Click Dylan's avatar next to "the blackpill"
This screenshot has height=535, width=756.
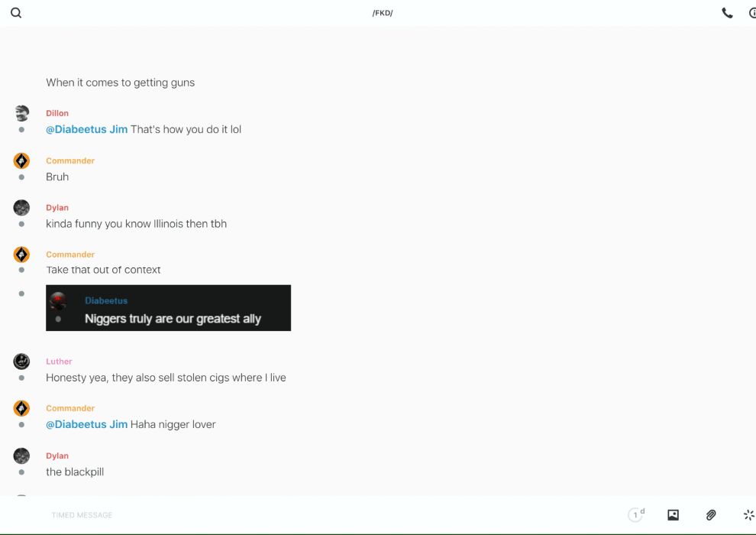[21, 456]
